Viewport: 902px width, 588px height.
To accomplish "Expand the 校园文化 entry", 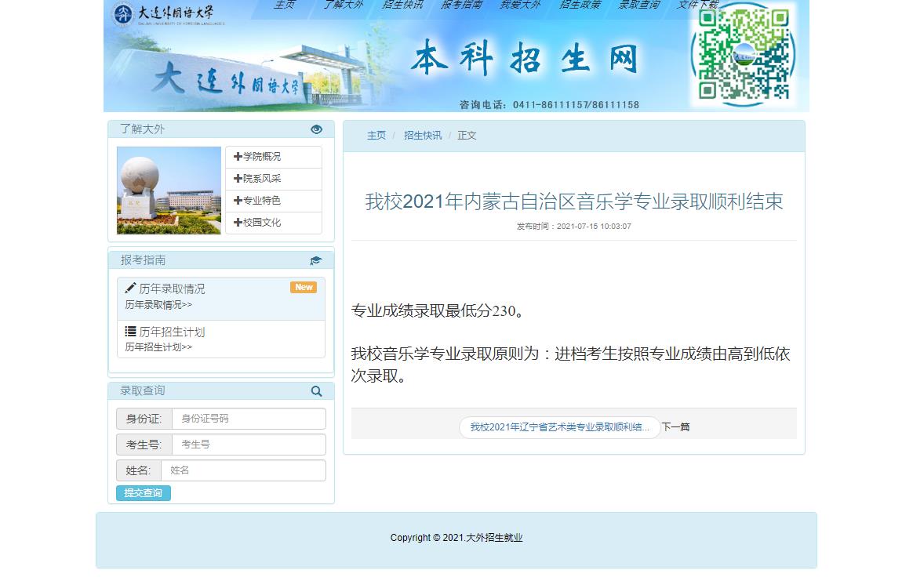I will click(x=274, y=223).
